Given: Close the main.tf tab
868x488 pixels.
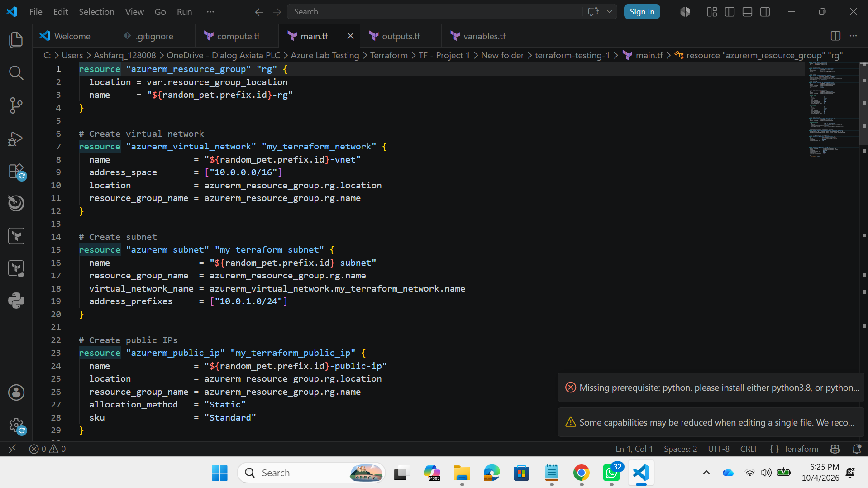Looking at the screenshot, I should (350, 36).
